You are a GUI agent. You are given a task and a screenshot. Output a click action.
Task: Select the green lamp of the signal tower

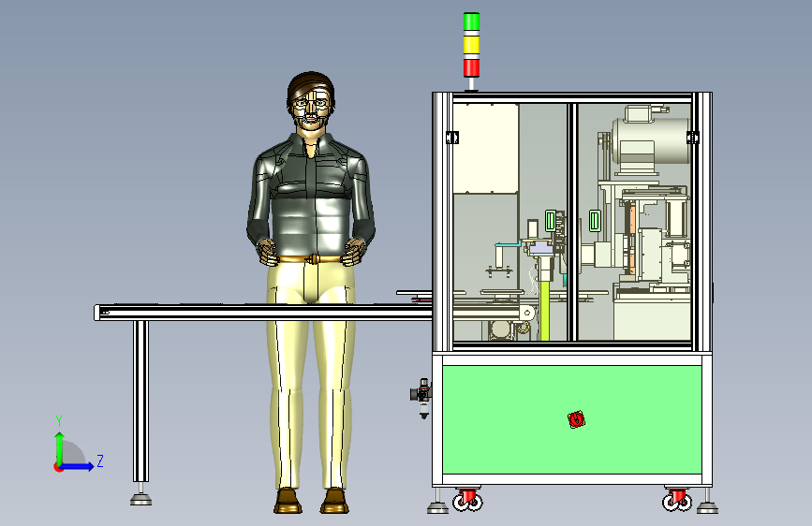[471, 22]
